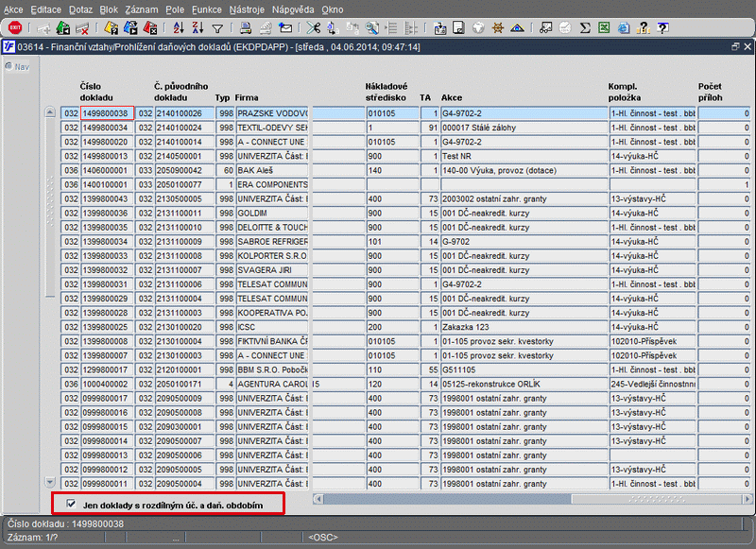Click the notepad document icon left of the globe
This screenshot has width=756, height=549.
458,28
